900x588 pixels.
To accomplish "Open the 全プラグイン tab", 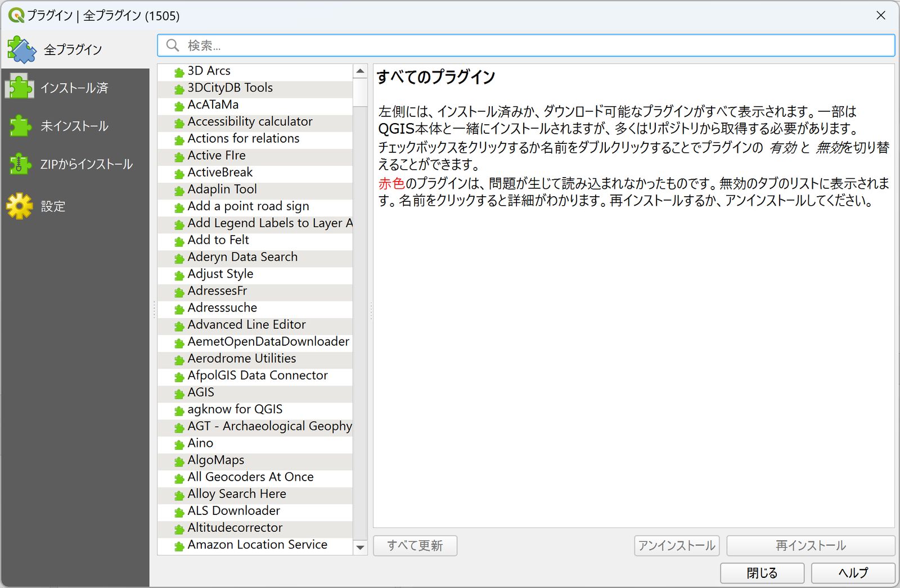I will point(75,49).
